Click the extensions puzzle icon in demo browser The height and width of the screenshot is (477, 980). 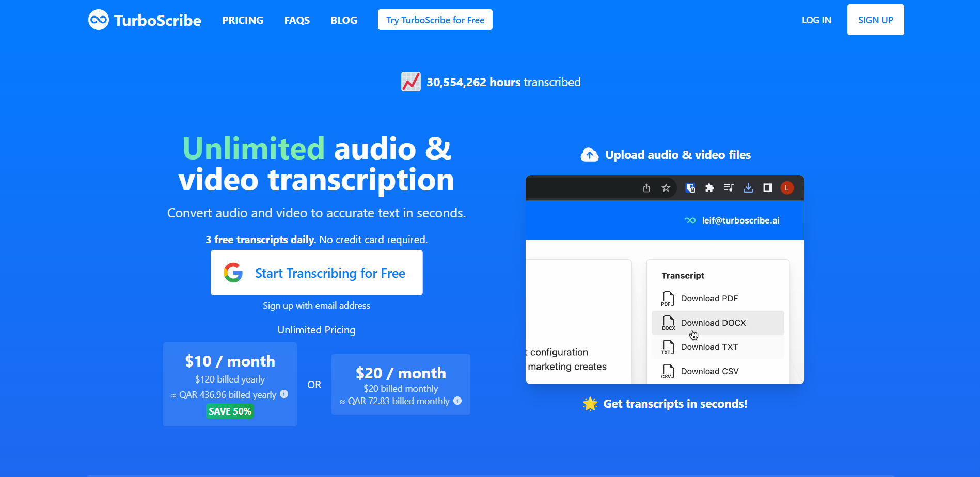pyautogui.click(x=709, y=188)
